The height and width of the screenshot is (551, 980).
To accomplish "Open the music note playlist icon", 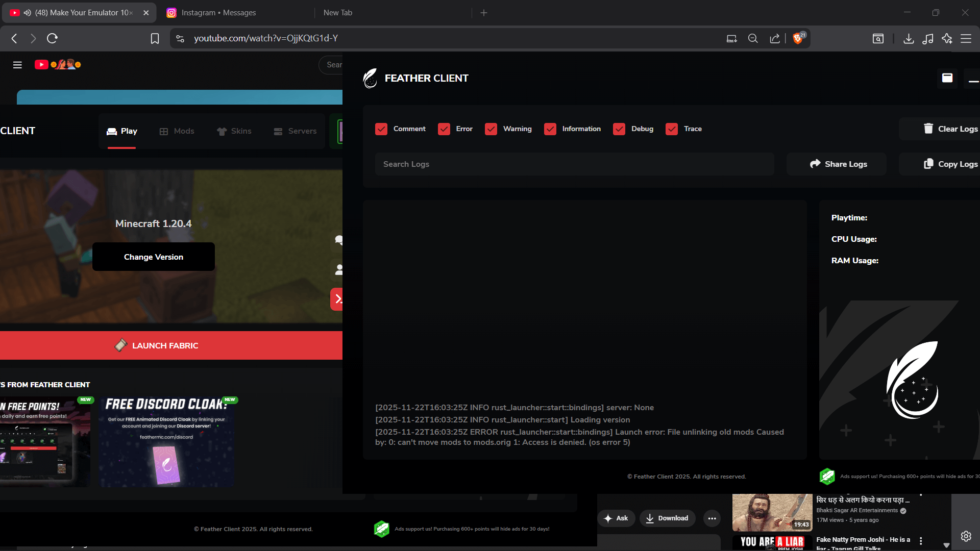I will pos(928,38).
